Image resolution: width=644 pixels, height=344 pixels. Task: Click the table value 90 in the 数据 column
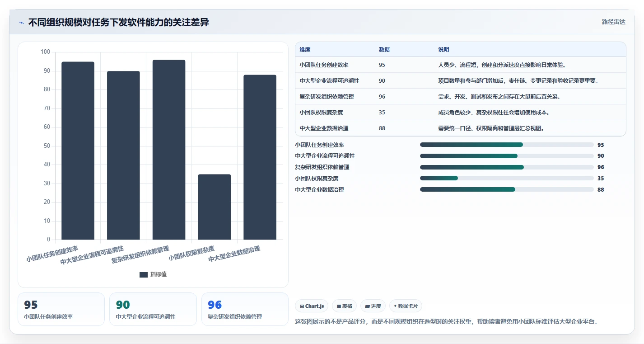coord(382,81)
